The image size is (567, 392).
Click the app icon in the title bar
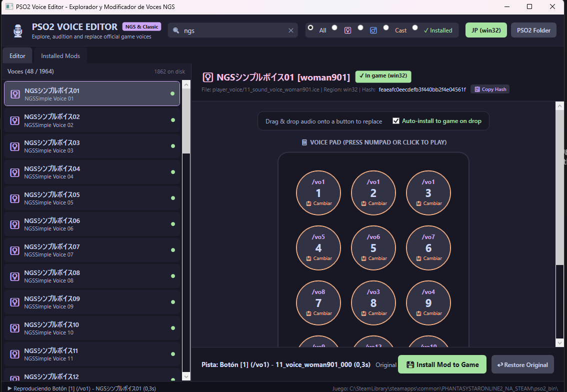(x=9, y=7)
